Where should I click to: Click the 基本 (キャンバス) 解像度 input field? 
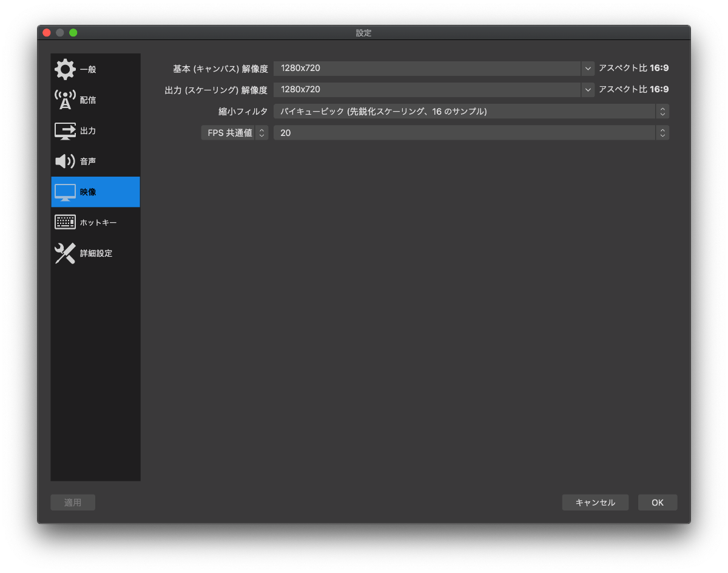pos(427,68)
